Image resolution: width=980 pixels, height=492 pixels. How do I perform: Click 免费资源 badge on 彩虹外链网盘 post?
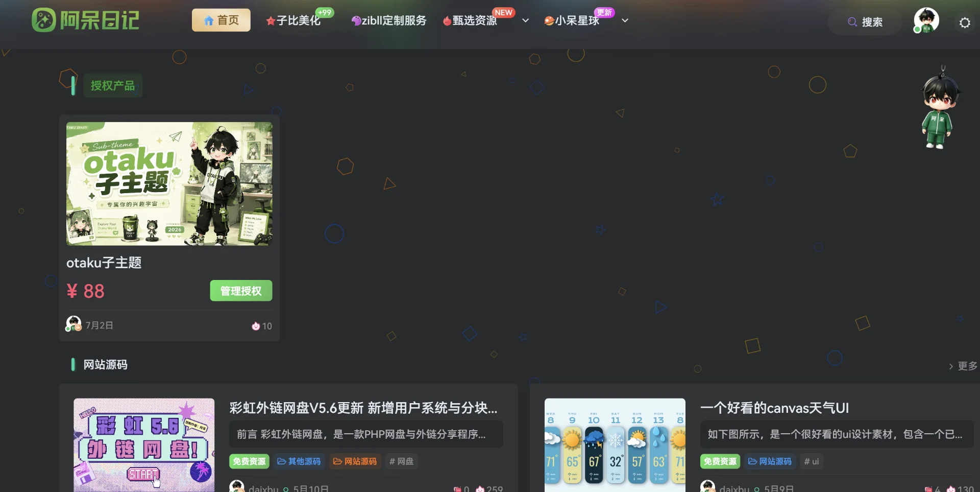[249, 461]
